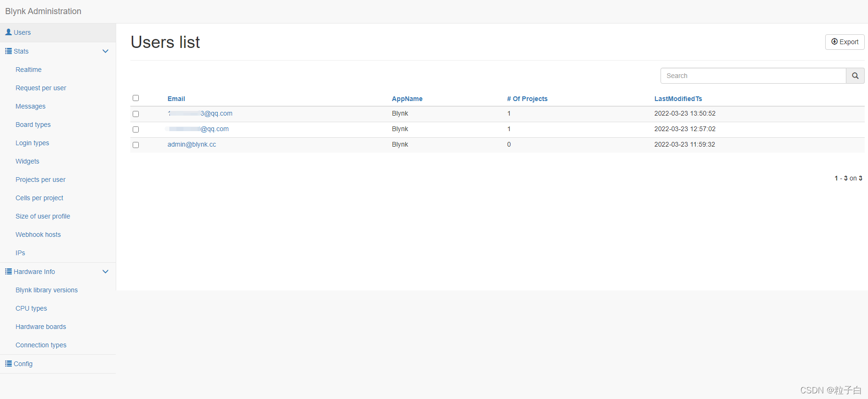Click the download icon inside the Export button
This screenshot has height=399, width=868.
[834, 41]
